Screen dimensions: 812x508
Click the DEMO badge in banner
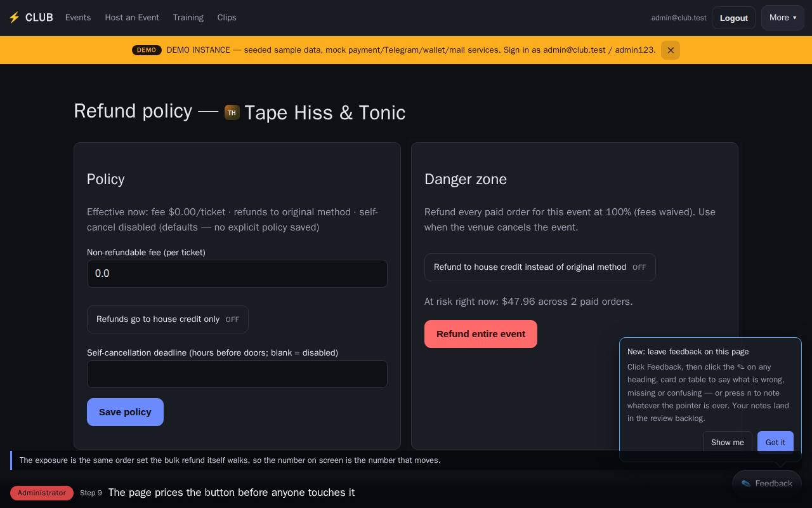[147, 50]
